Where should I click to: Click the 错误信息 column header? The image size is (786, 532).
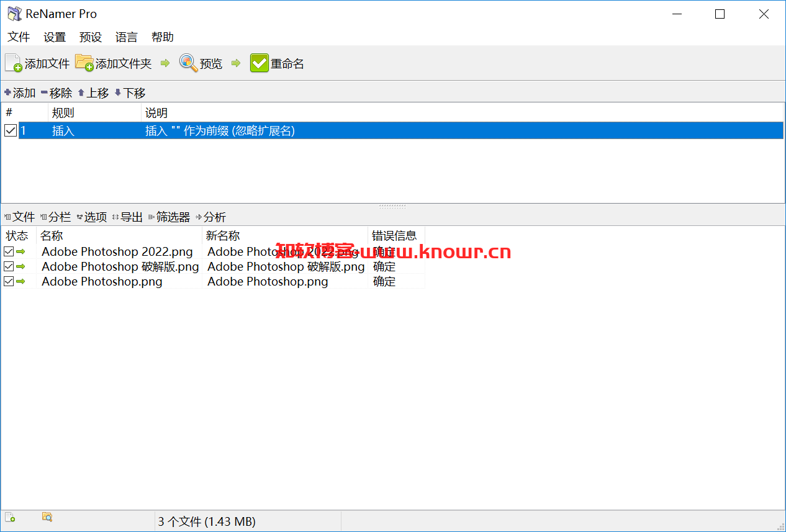[397, 236]
